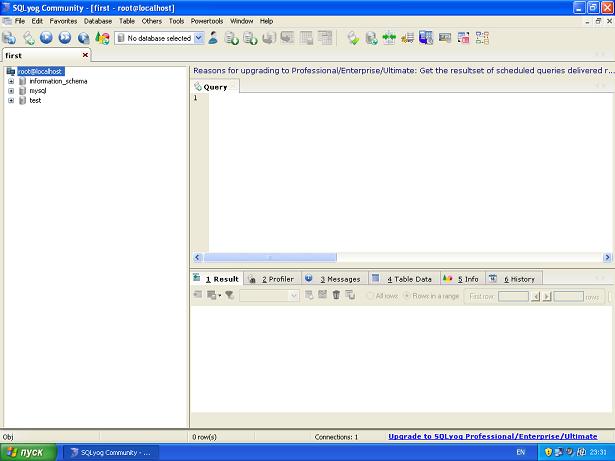Image resolution: width=615 pixels, height=461 pixels.
Task: Expand the information_schema database node
Action: (x=11, y=81)
